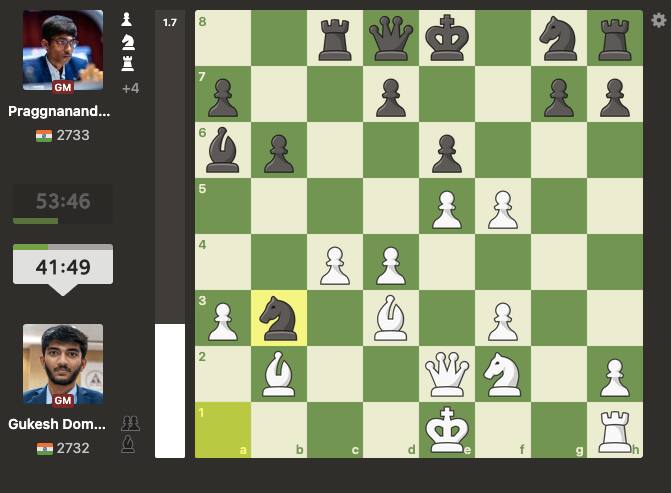
Task: Select the black pawn on e6
Action: click(447, 153)
